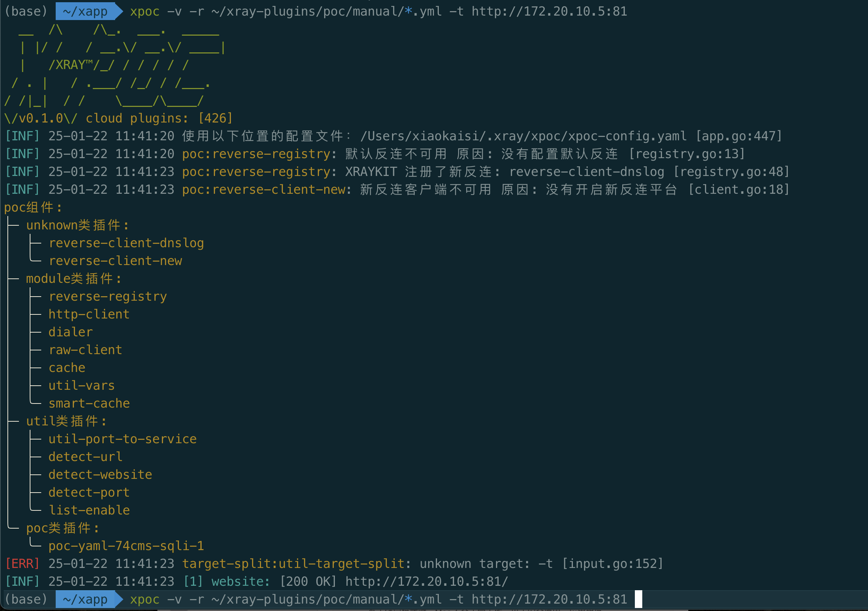The image size is (868, 611).
Task: Click the smart-cache module entry
Action: pyautogui.click(x=89, y=403)
